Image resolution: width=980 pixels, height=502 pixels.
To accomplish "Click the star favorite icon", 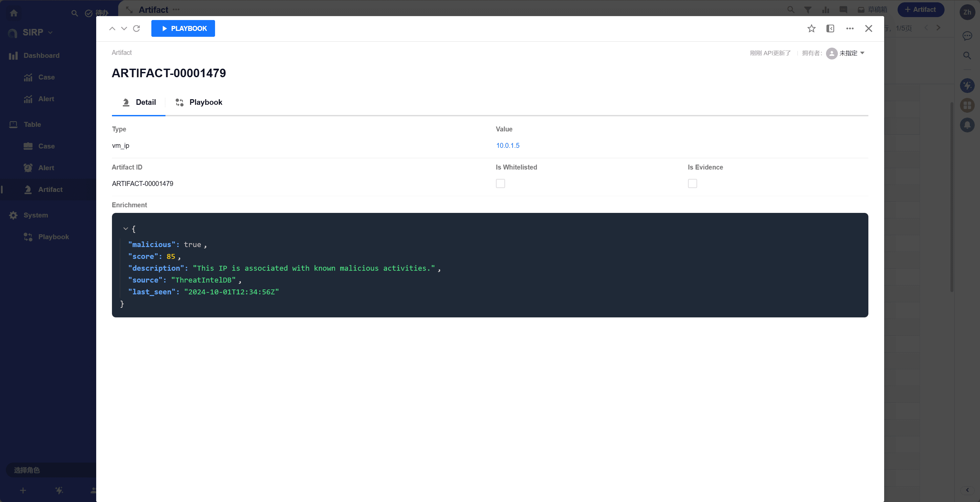I will coord(811,29).
